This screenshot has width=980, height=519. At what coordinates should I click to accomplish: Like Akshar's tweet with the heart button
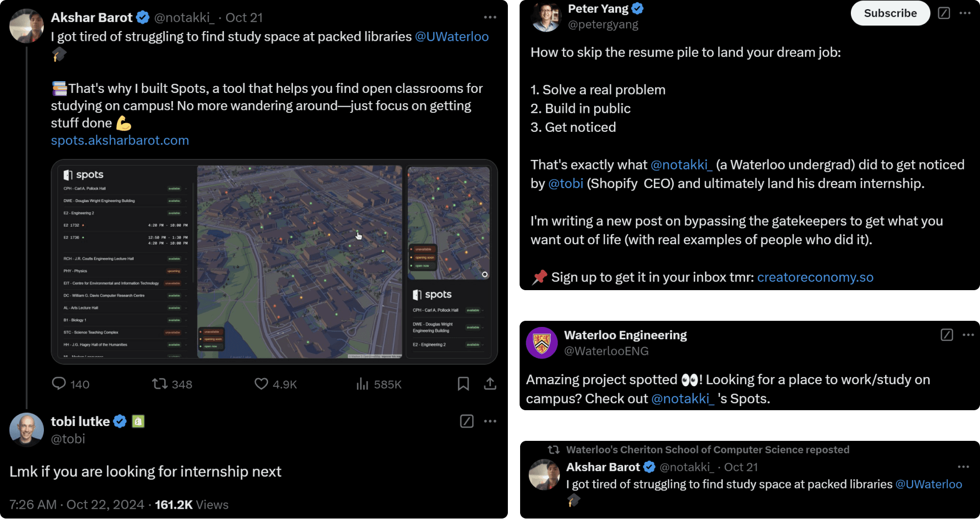coord(261,384)
